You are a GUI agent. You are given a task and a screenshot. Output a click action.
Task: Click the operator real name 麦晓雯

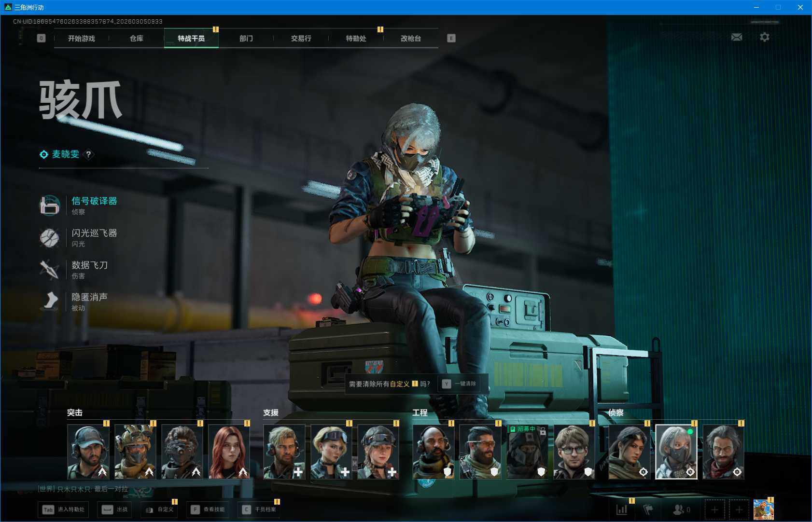pyautogui.click(x=65, y=154)
